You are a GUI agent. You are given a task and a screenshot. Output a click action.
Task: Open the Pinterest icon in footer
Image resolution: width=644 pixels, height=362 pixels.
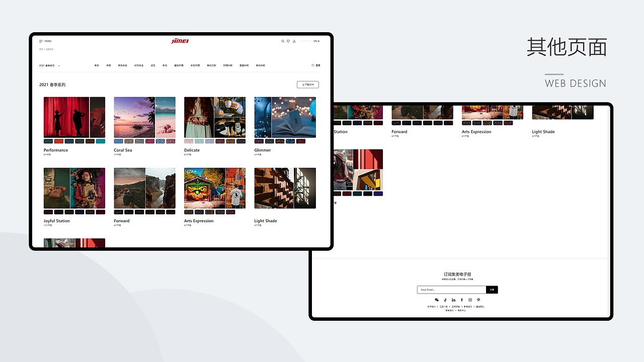[478, 300]
